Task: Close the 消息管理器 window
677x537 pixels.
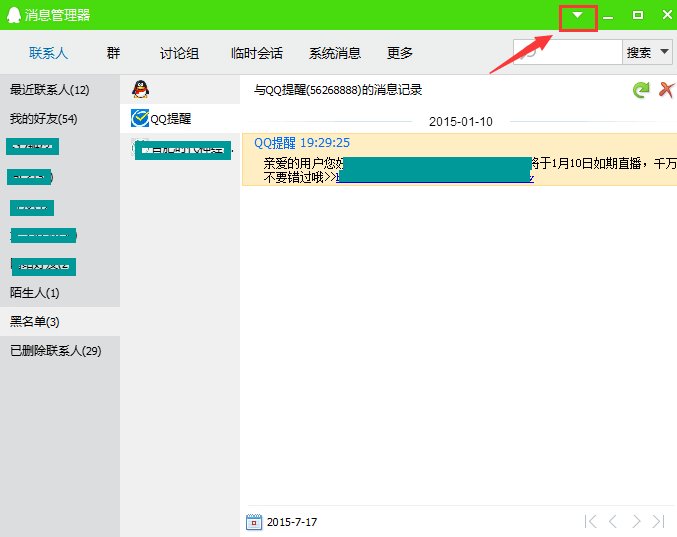Action: tap(667, 15)
